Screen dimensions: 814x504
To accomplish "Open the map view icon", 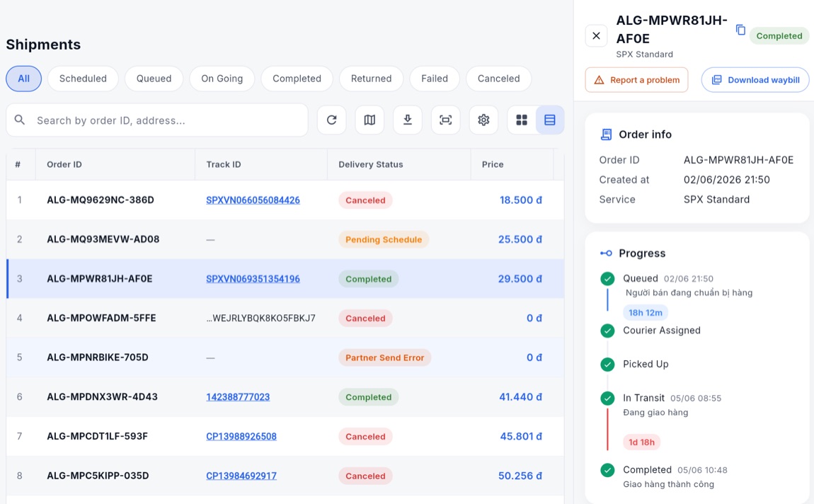I will click(x=369, y=120).
